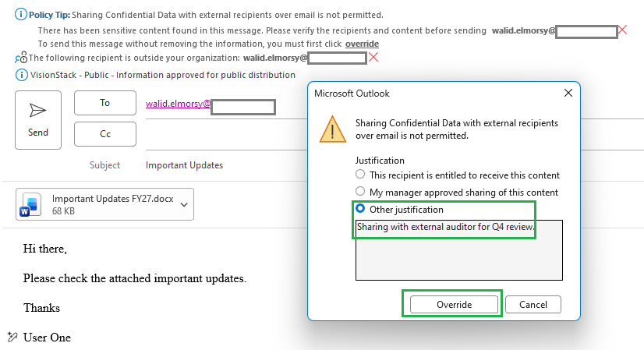644x350 pixels.
Task: Click into the justification text box
Action: click(x=458, y=250)
